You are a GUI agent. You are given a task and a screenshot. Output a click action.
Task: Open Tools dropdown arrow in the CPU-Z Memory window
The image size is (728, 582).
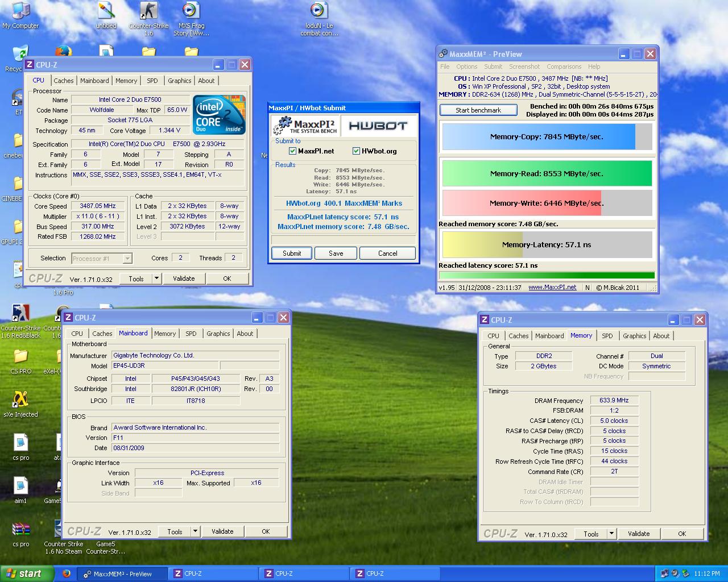pyautogui.click(x=611, y=534)
